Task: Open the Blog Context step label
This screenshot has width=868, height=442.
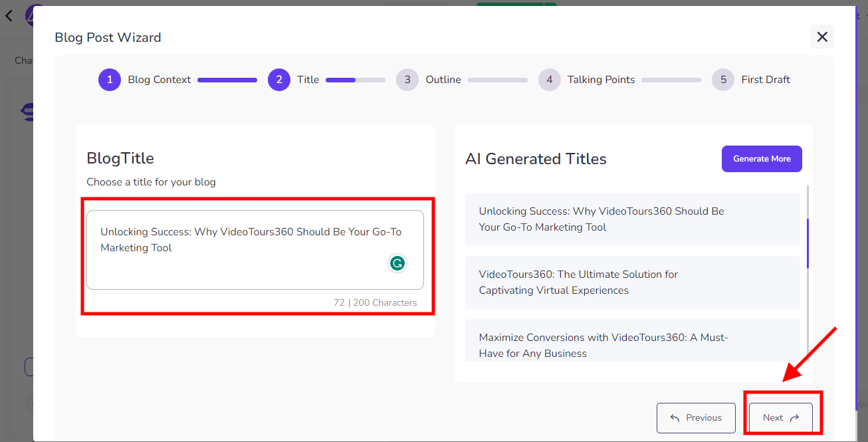Action: pyautogui.click(x=160, y=80)
